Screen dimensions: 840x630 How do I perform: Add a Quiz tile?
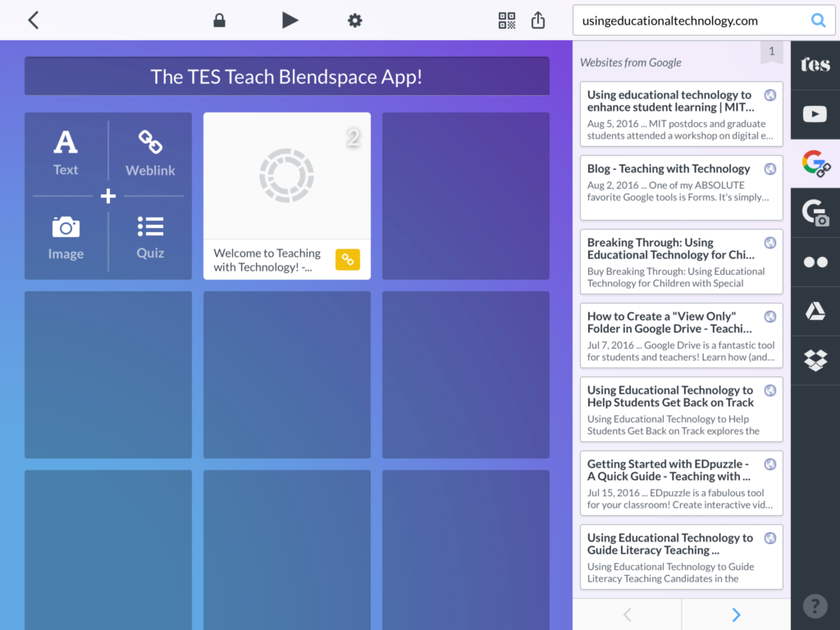pos(150,238)
